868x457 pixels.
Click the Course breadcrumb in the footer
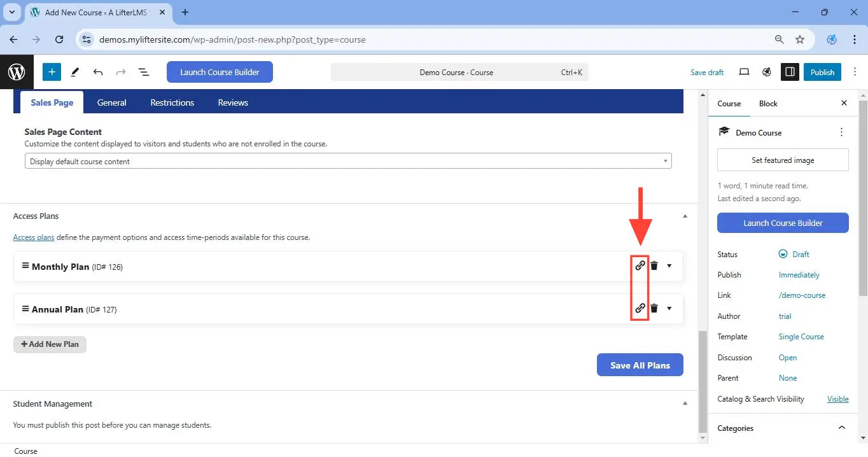[x=25, y=451]
